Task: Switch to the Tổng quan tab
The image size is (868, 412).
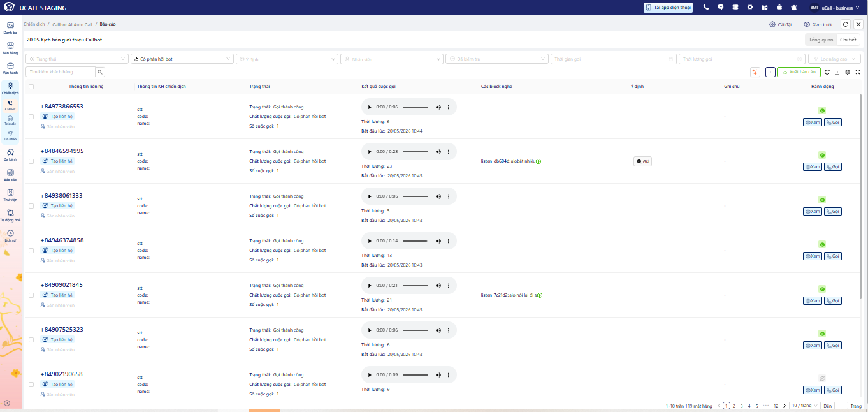Action: point(821,40)
